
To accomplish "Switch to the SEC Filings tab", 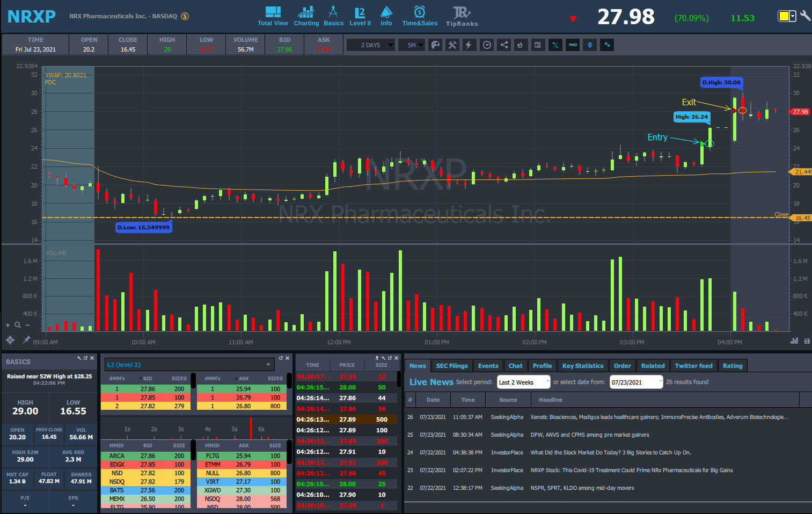I will (451, 366).
